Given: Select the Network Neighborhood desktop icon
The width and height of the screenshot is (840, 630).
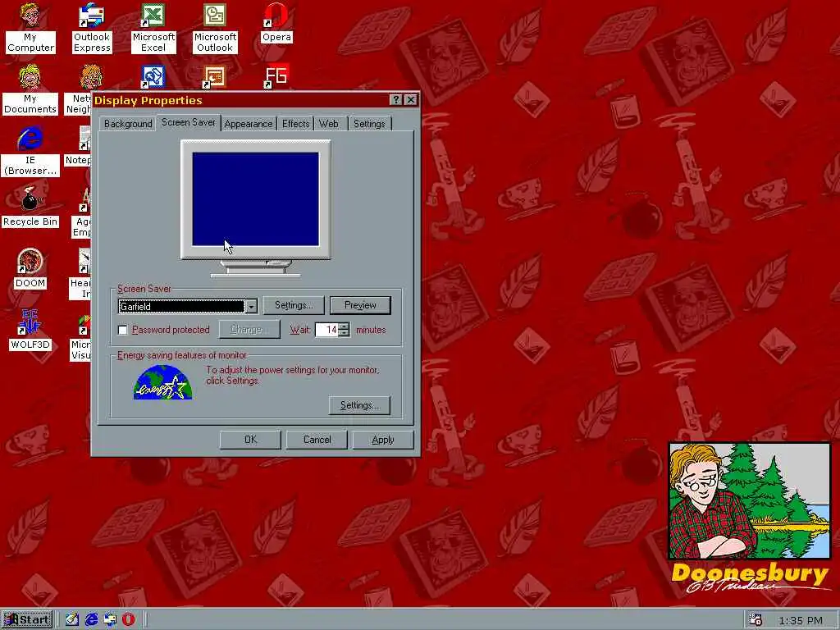Looking at the screenshot, I should coord(80,89).
